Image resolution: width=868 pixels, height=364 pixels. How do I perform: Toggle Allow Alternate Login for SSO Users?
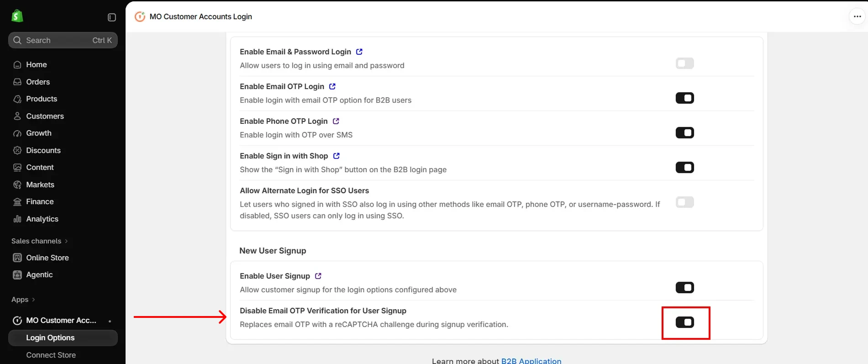click(x=684, y=202)
